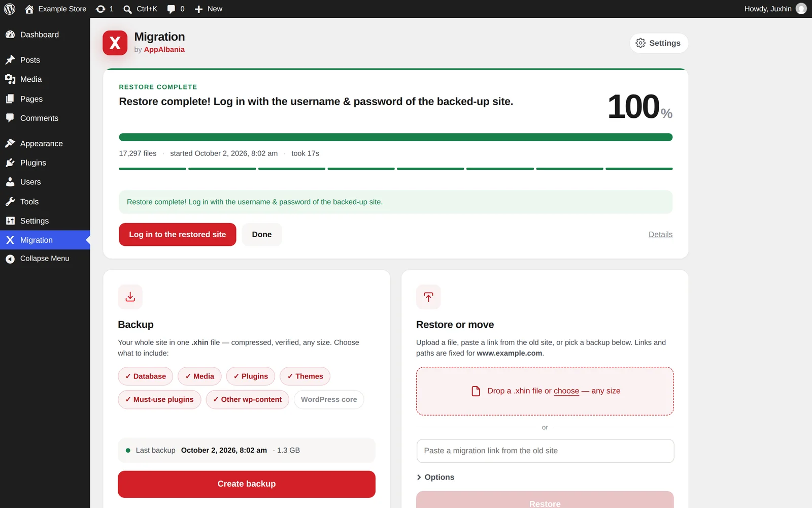Click the Pages icon in sidebar
The height and width of the screenshot is (508, 812).
pyautogui.click(x=10, y=99)
